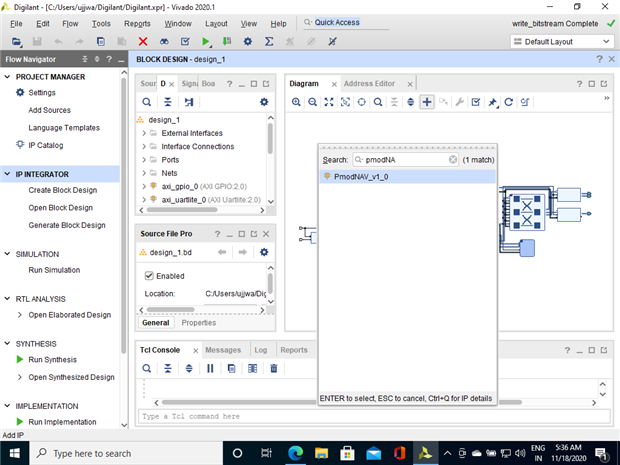Screen dimensions: 620x465
Task: Switch to the Address Editor tab
Action: click(370, 84)
